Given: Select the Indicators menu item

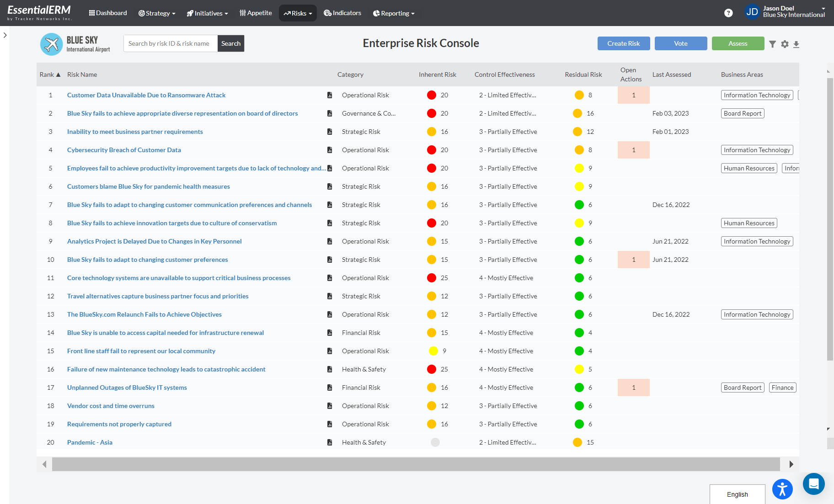Looking at the screenshot, I should click(x=342, y=13).
